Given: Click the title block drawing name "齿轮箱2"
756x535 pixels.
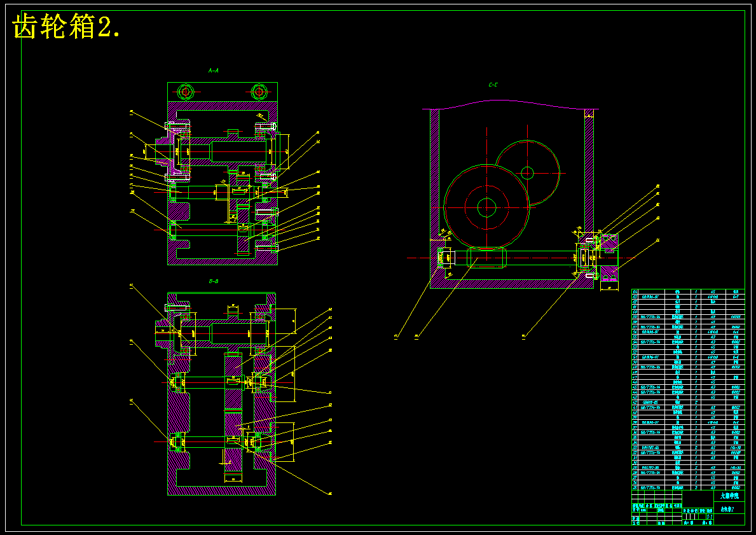Looking at the screenshot, I should pyautogui.click(x=727, y=509).
